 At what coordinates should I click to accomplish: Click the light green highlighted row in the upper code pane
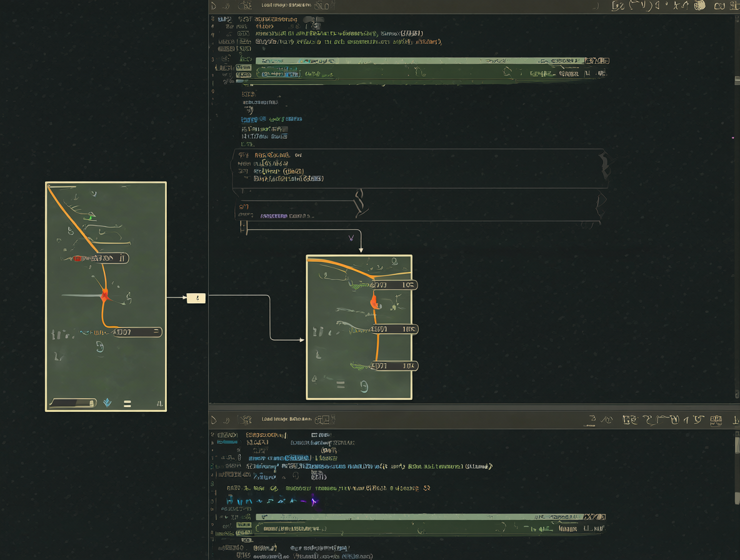[x=432, y=61]
